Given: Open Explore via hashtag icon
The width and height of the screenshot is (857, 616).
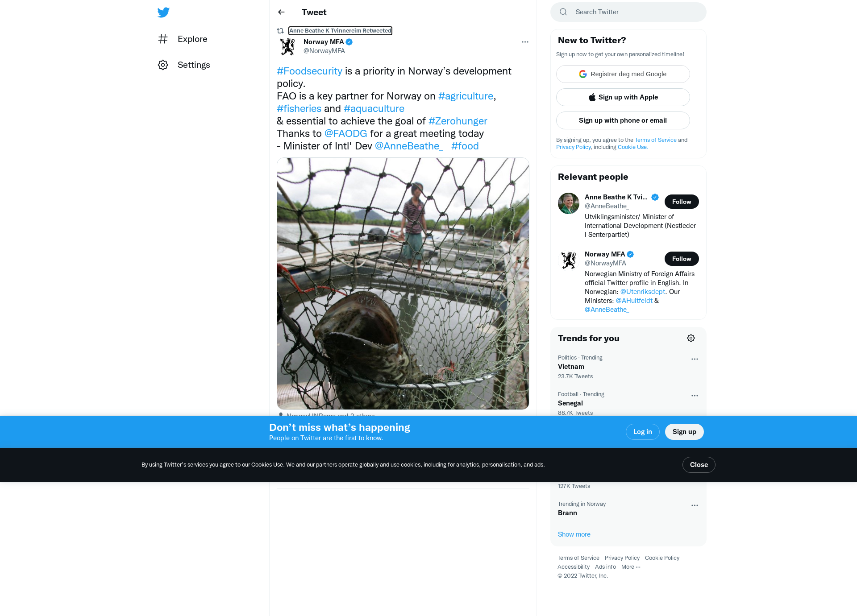Looking at the screenshot, I should (163, 39).
